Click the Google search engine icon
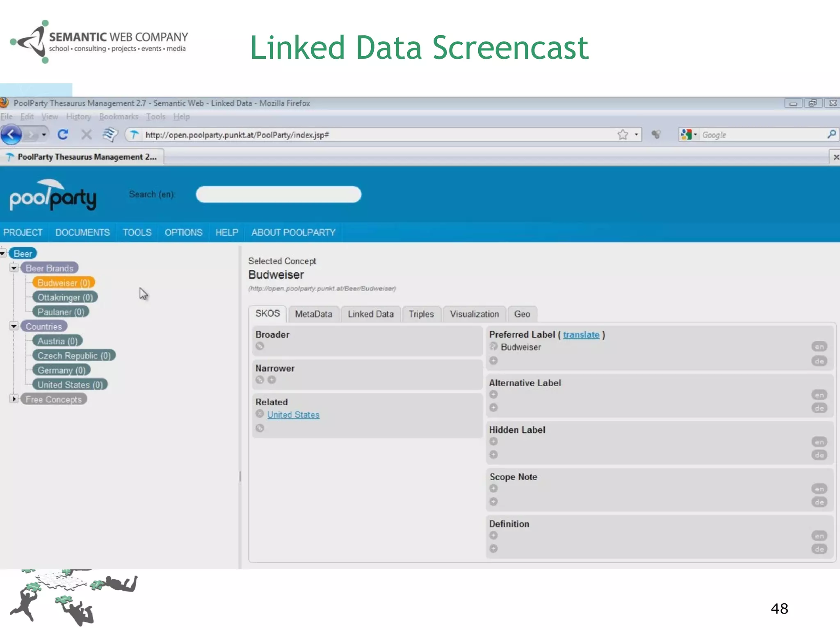This screenshot has width=840, height=630. coord(686,135)
